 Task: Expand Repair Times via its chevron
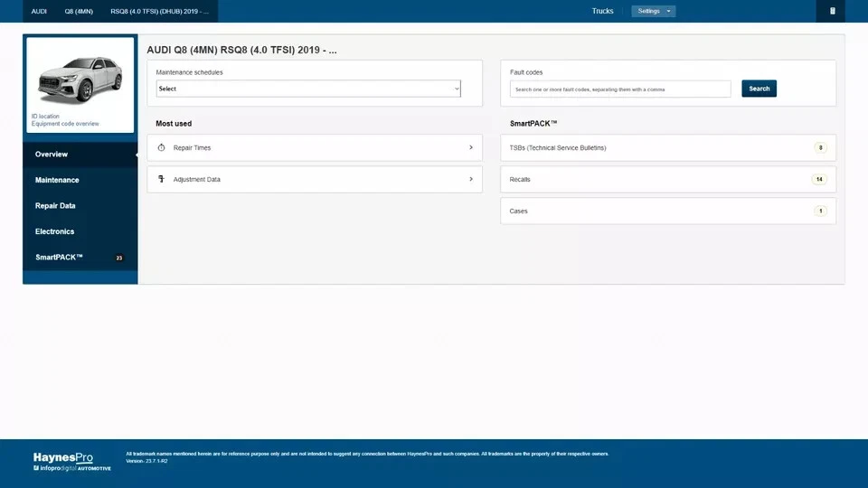coord(471,147)
